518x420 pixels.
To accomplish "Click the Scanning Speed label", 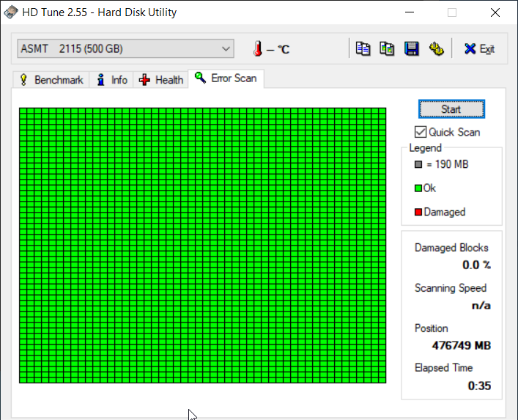I will [451, 288].
